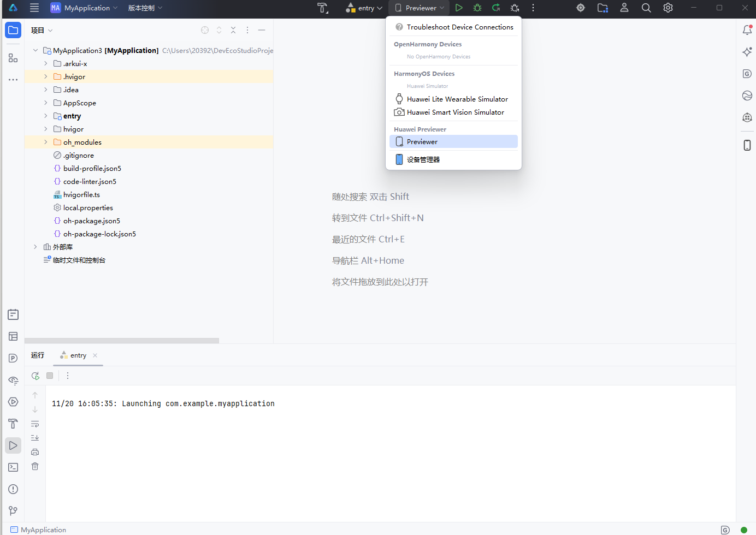
Task: Open the 版本控制 version control dropdown
Action: (145, 8)
